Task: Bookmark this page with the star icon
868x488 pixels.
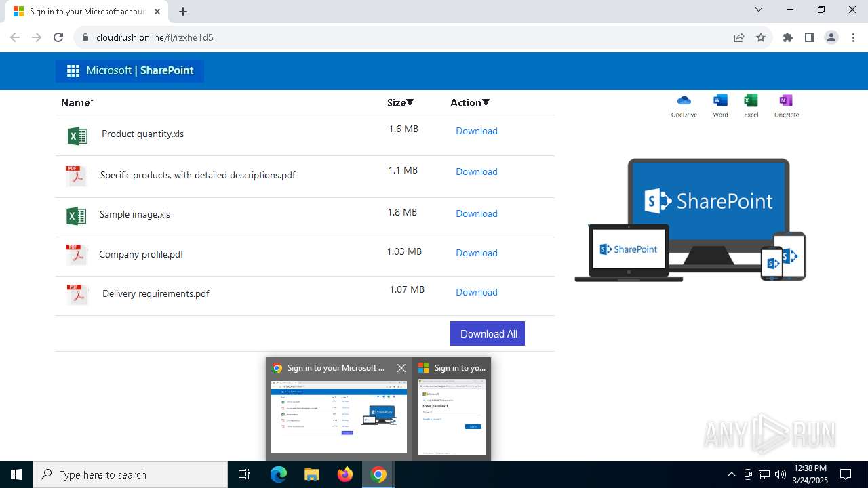Action: click(761, 37)
